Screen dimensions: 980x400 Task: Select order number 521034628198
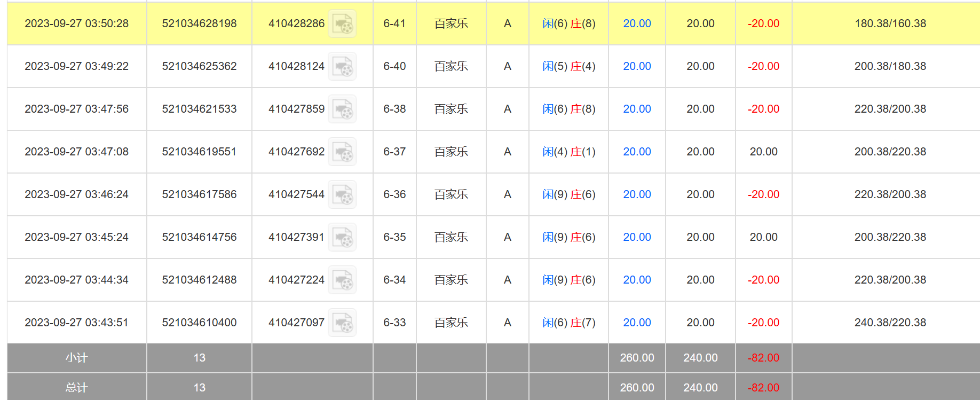click(x=199, y=23)
